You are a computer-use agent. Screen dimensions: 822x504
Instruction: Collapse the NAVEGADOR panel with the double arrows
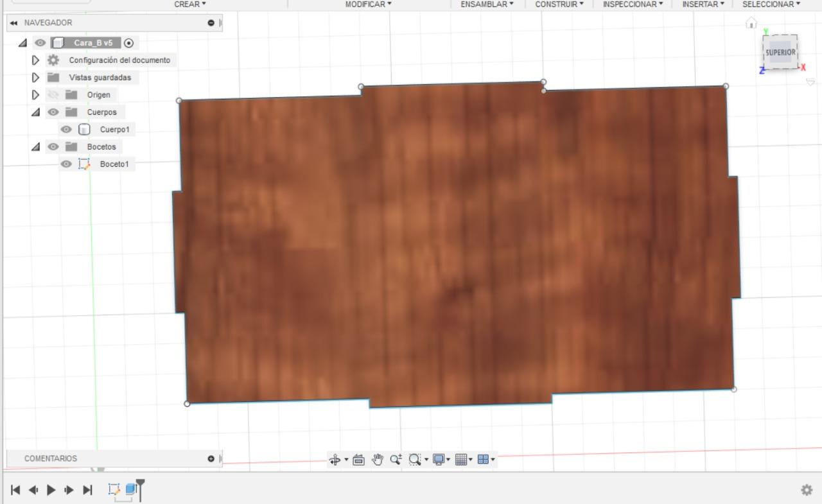tap(14, 22)
